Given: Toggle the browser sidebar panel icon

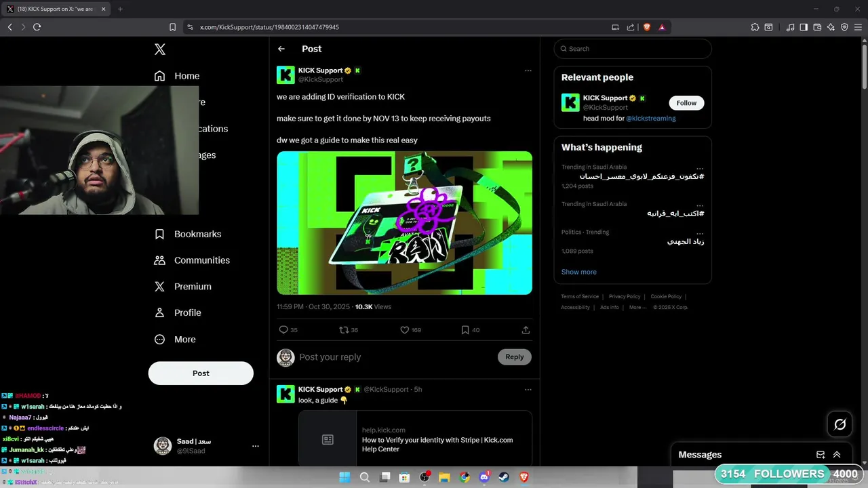Looking at the screenshot, I should [804, 27].
